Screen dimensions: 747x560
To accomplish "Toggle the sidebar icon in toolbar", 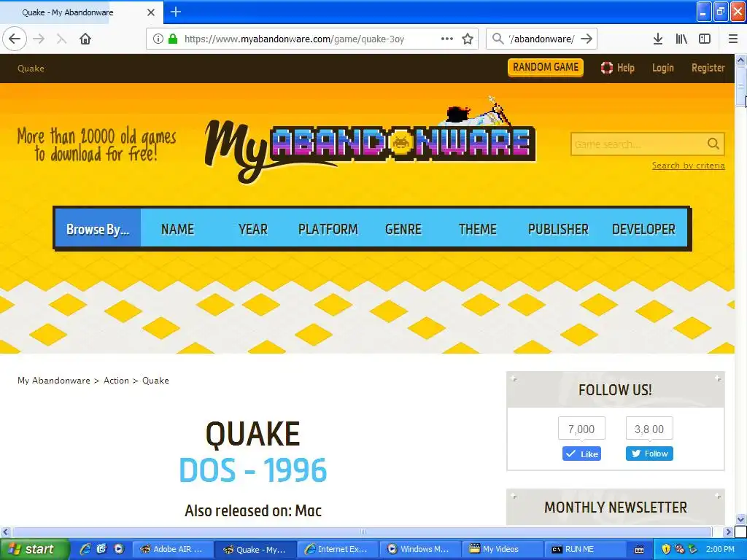I will point(705,39).
